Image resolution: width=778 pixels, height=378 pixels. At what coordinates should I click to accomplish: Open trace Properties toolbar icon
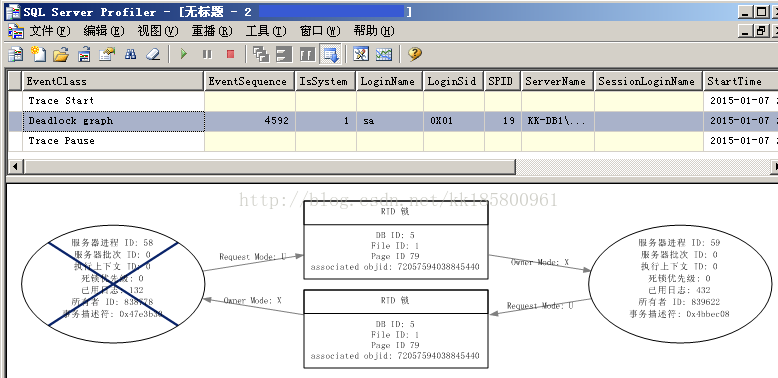[107, 54]
